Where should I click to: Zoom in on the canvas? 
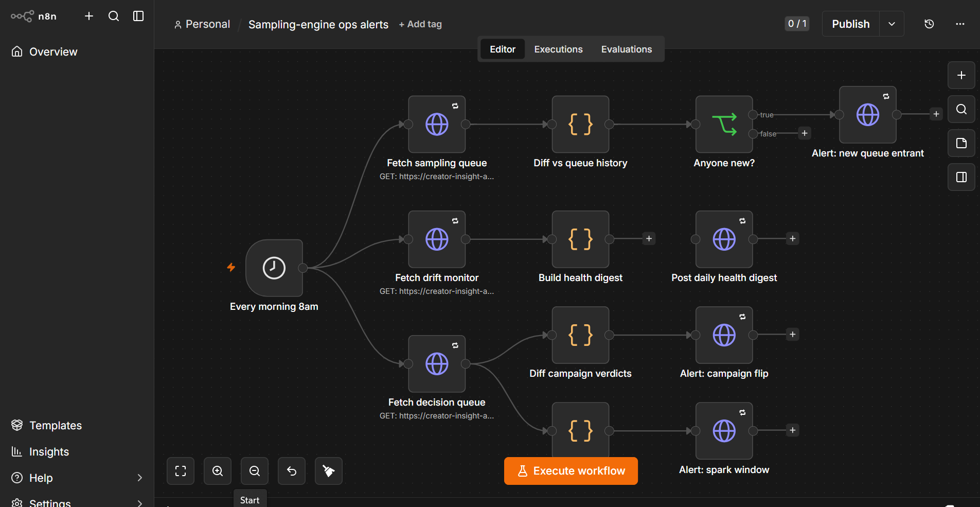tap(218, 471)
